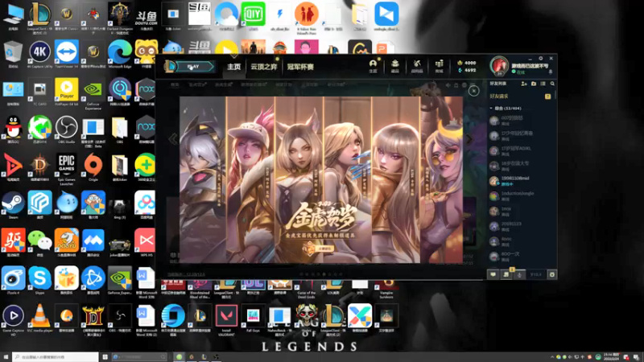This screenshot has width=644, height=362.
Task: Show hidden system tray icons chevron
Action: click(x=552, y=357)
